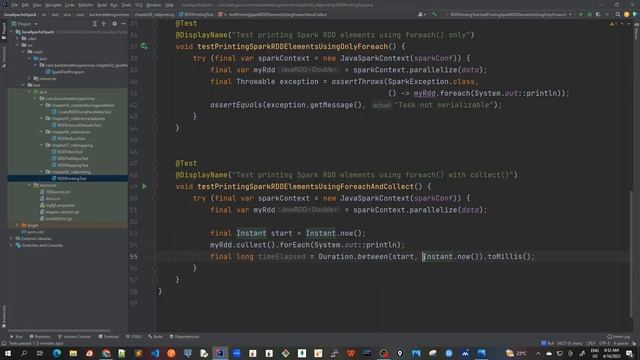This screenshot has height=360, width=640.
Task: Click Structure side tab on left stripe
Action: tap(4, 56)
